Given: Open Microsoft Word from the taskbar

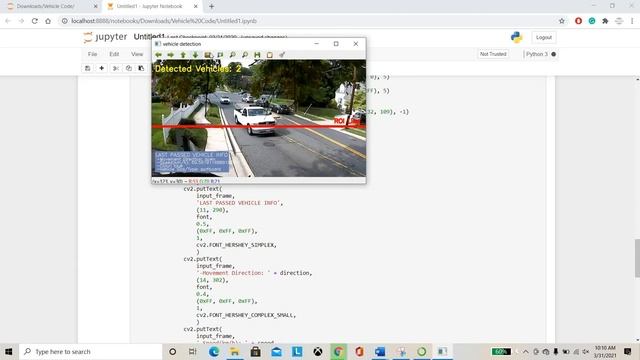Looking at the screenshot, I should point(380,351).
